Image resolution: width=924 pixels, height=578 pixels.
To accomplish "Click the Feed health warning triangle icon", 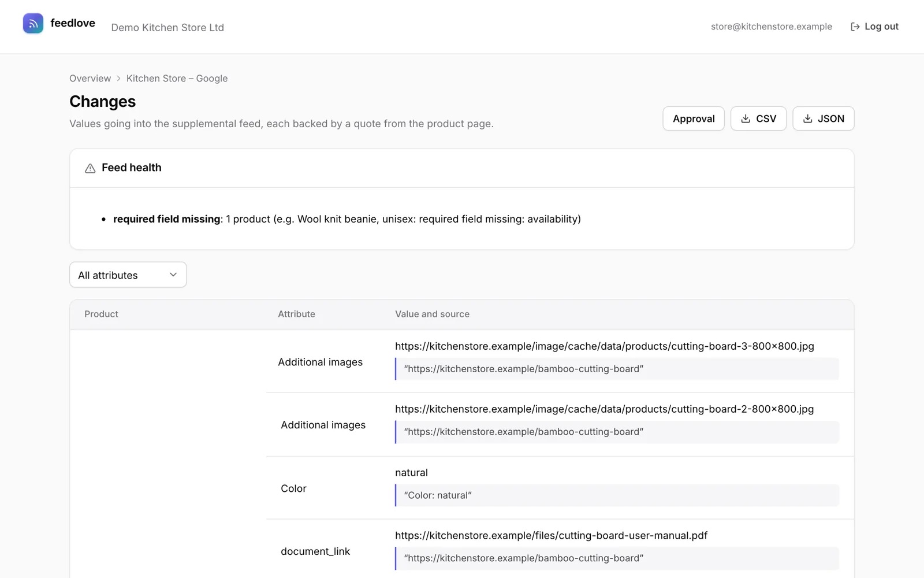I will tap(90, 168).
